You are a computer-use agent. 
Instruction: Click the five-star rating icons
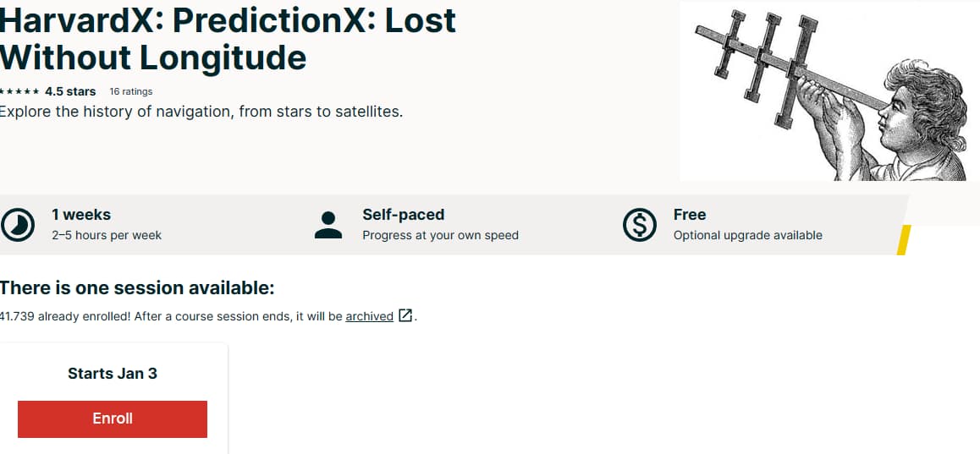point(19,91)
